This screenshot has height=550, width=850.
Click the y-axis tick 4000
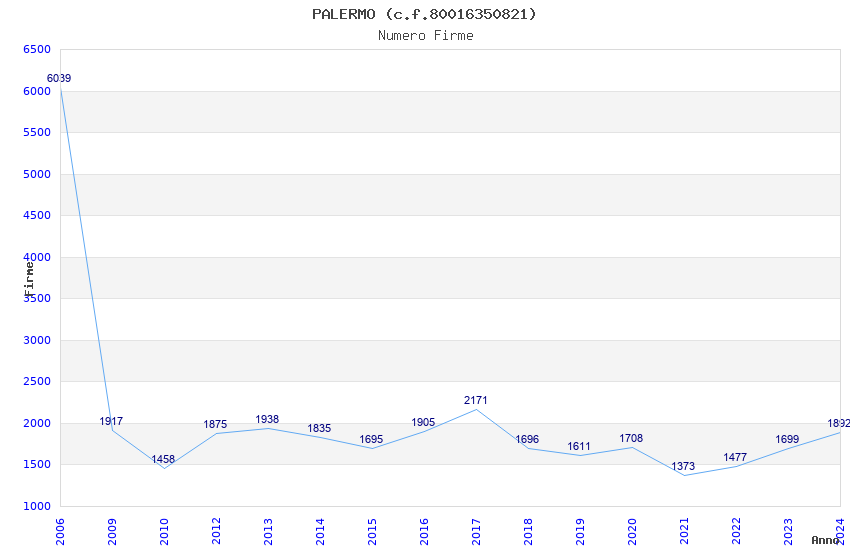pos(37,257)
